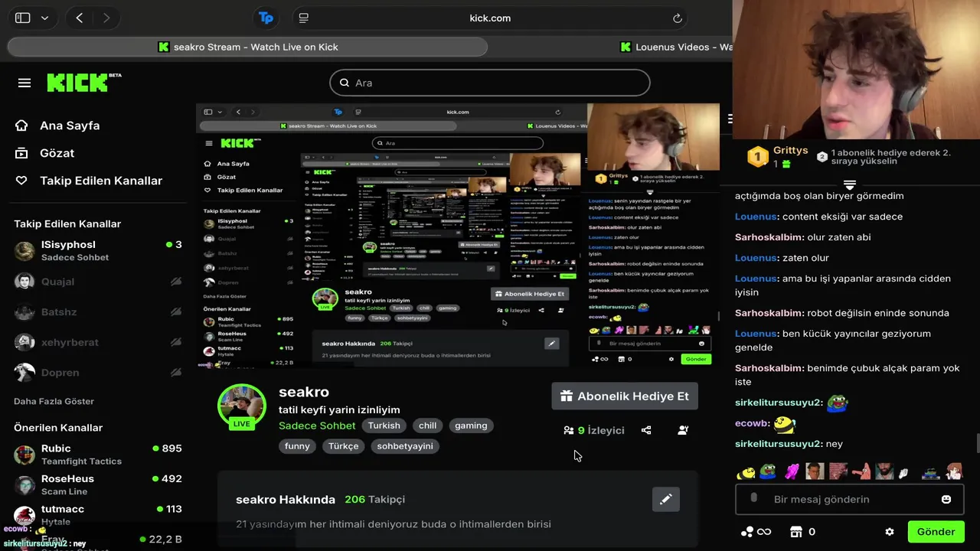This screenshot has width=980, height=551.
Task: Select the chill tag
Action: (x=427, y=425)
